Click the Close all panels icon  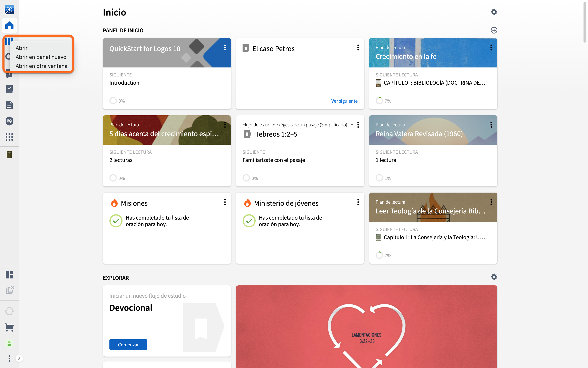click(10, 290)
